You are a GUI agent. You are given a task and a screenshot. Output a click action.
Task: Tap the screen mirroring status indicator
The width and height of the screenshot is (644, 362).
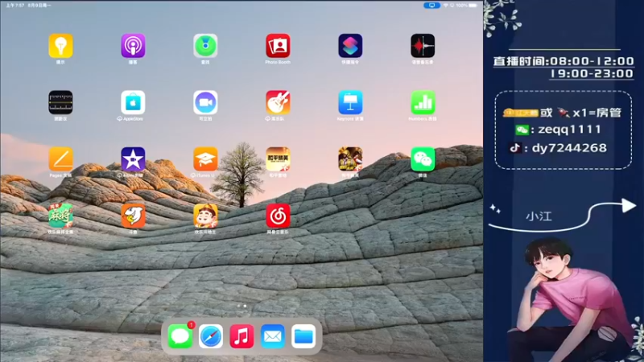click(x=431, y=6)
